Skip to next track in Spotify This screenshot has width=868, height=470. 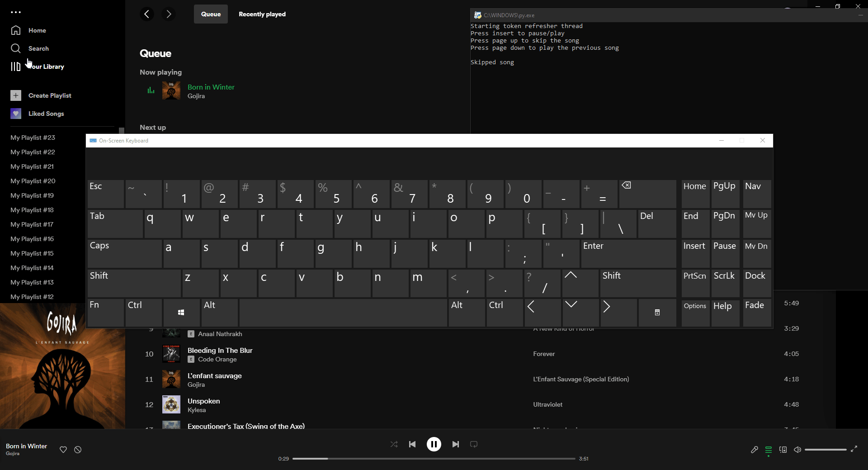point(456,444)
